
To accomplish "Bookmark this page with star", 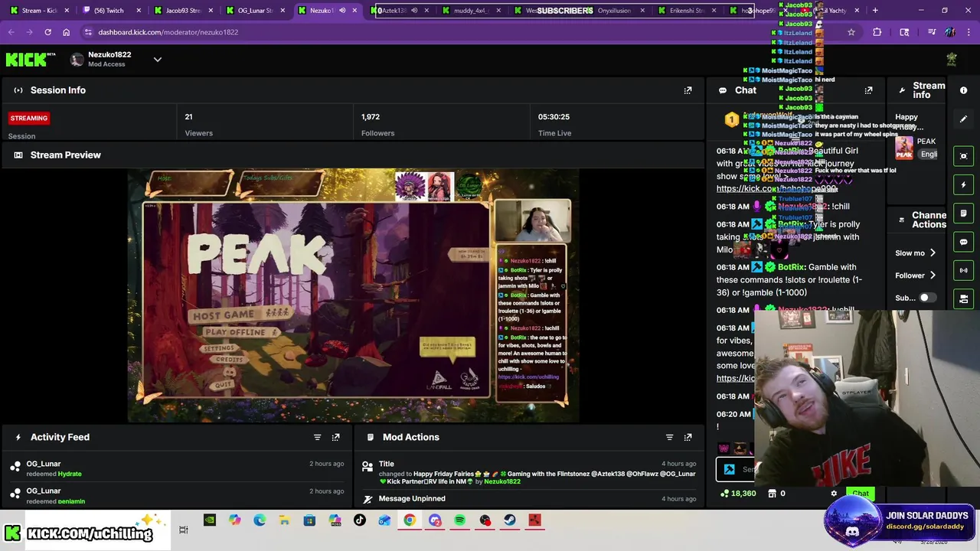I will tap(851, 32).
